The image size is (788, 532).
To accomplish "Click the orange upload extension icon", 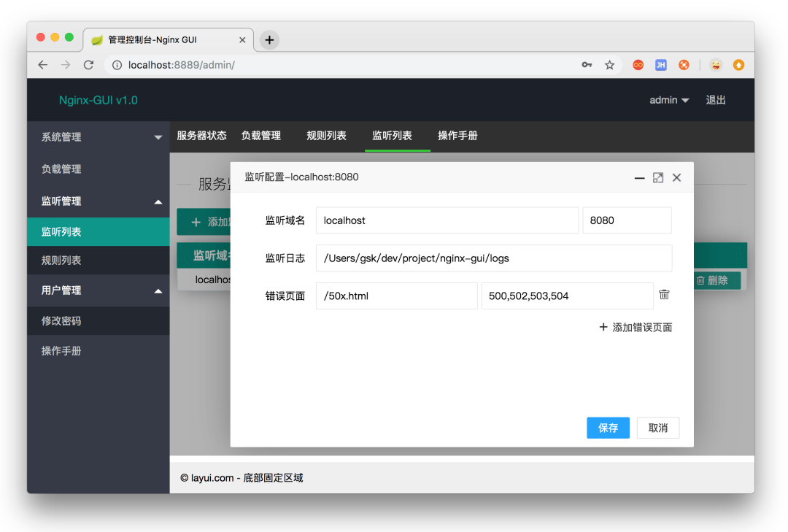I will tap(738, 64).
